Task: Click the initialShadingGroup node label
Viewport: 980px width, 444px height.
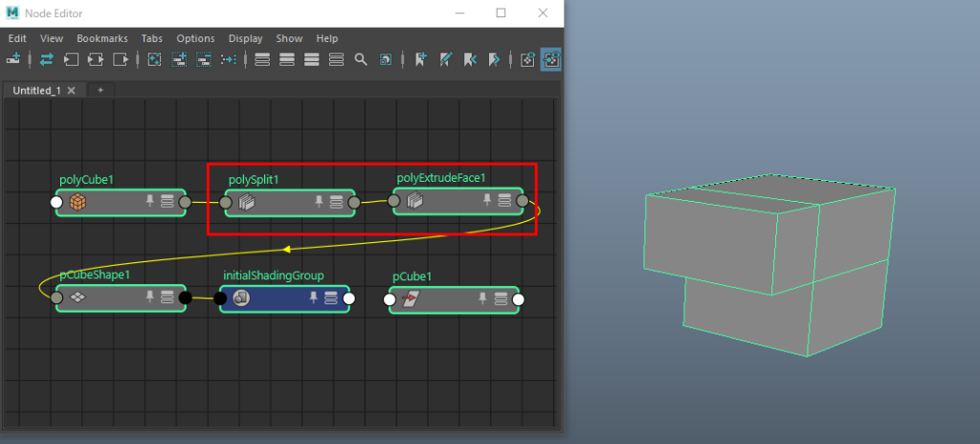Action: tap(274, 276)
